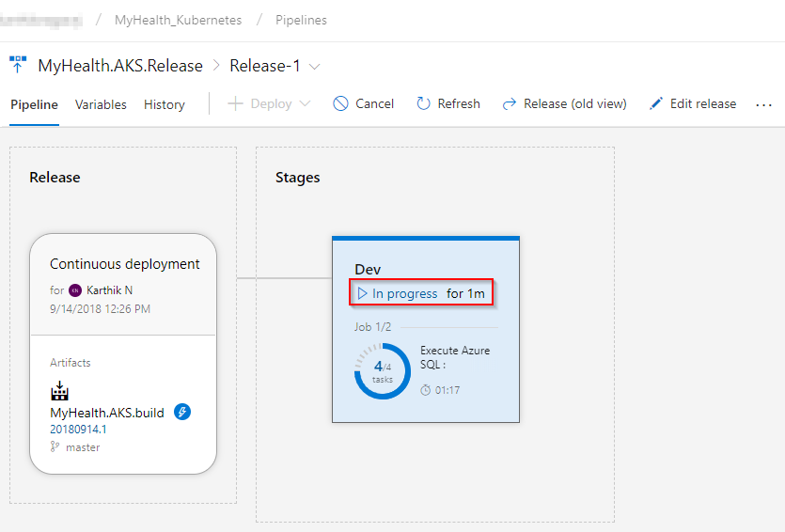Screen dimensions: 785x532
Task: Click the Karthik N name
Action: 109,290
